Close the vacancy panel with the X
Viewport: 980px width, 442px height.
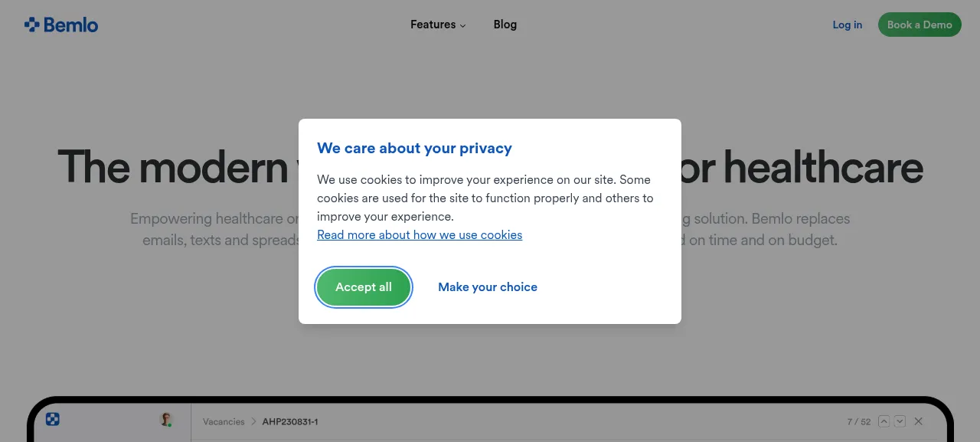[919, 421]
